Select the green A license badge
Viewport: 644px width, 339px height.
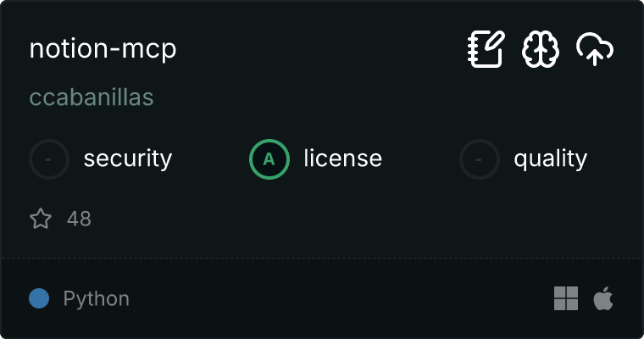click(269, 159)
